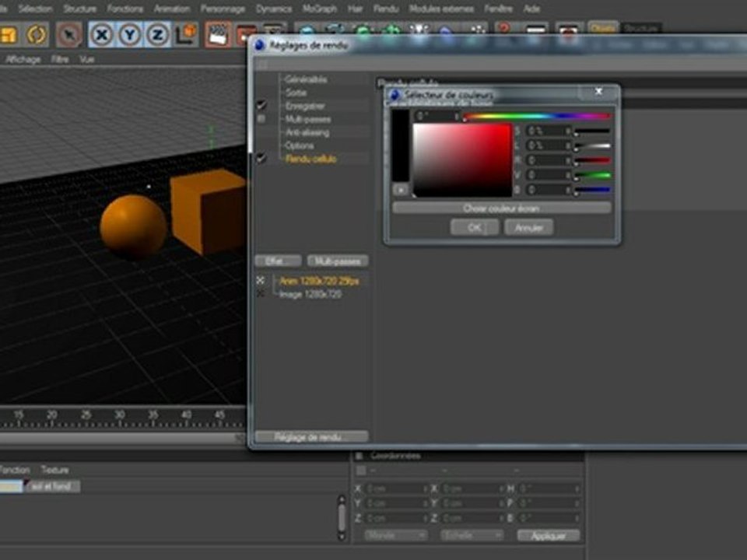Select Sortie in render settings list
This screenshot has height=560, width=747.
point(296,93)
